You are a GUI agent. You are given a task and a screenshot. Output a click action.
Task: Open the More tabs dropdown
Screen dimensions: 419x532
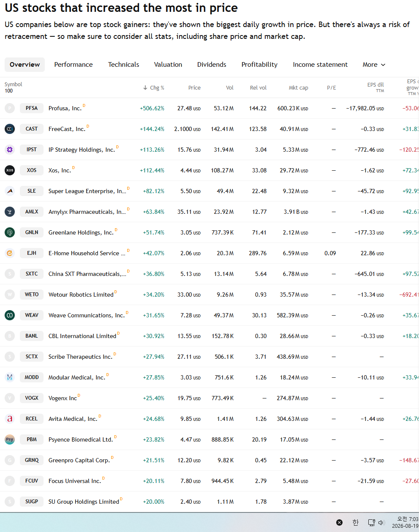pyautogui.click(x=374, y=65)
